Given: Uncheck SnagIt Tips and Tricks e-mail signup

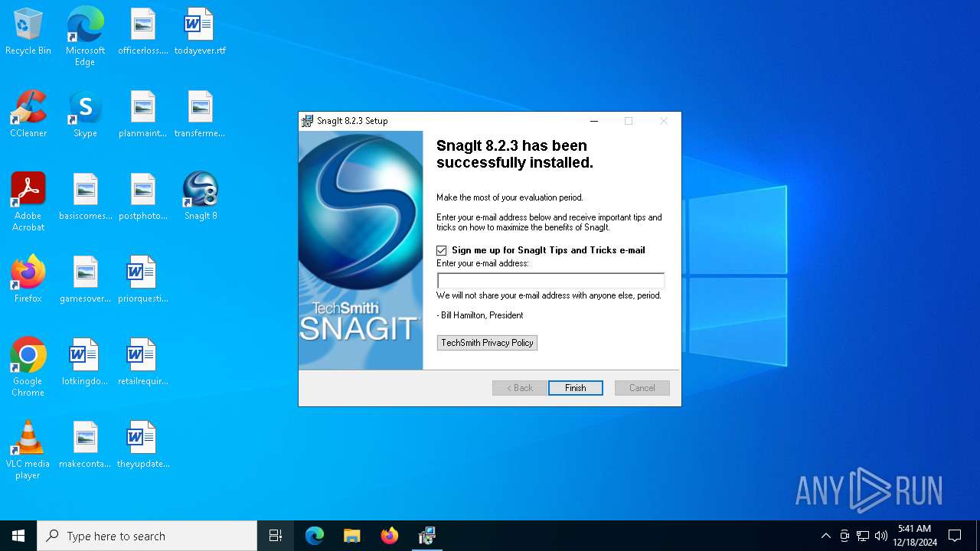Looking at the screenshot, I should coord(442,250).
